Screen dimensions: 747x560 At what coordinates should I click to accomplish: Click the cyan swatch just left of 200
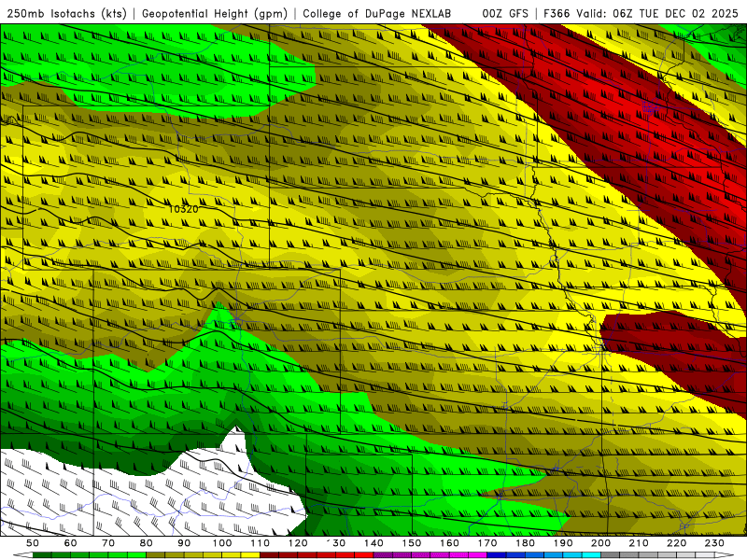coord(591,555)
